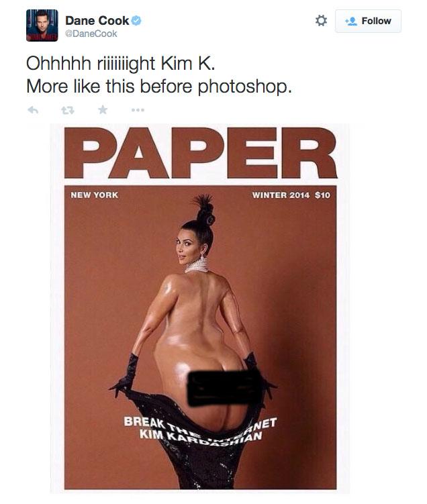427x504 pixels.
Task: Click the Follow button
Action: coord(368,21)
